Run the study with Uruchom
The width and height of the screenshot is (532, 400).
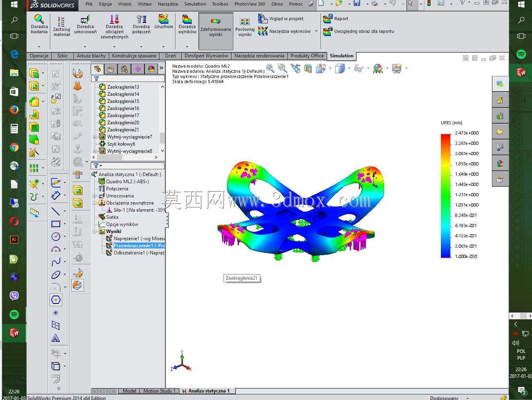point(164,22)
